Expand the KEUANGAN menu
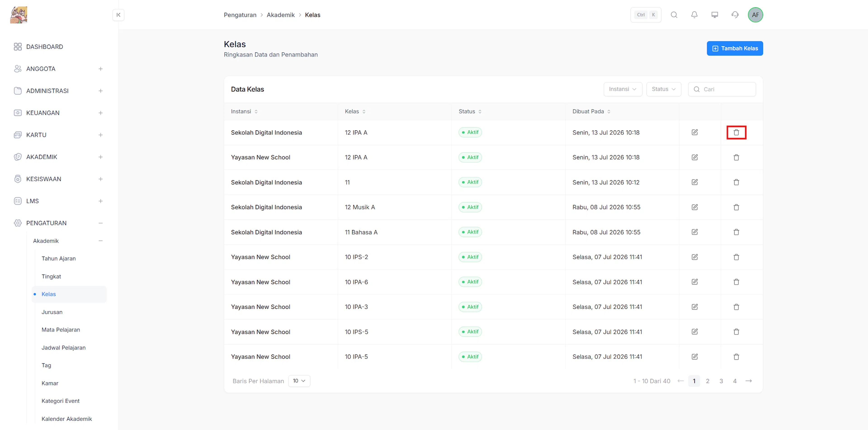The height and width of the screenshot is (430, 868). point(100,113)
